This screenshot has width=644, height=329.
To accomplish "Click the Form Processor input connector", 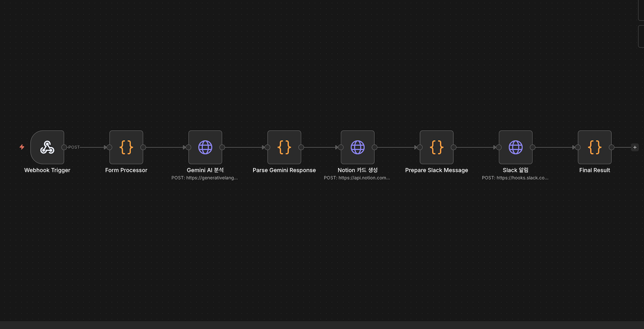I will pos(109,147).
